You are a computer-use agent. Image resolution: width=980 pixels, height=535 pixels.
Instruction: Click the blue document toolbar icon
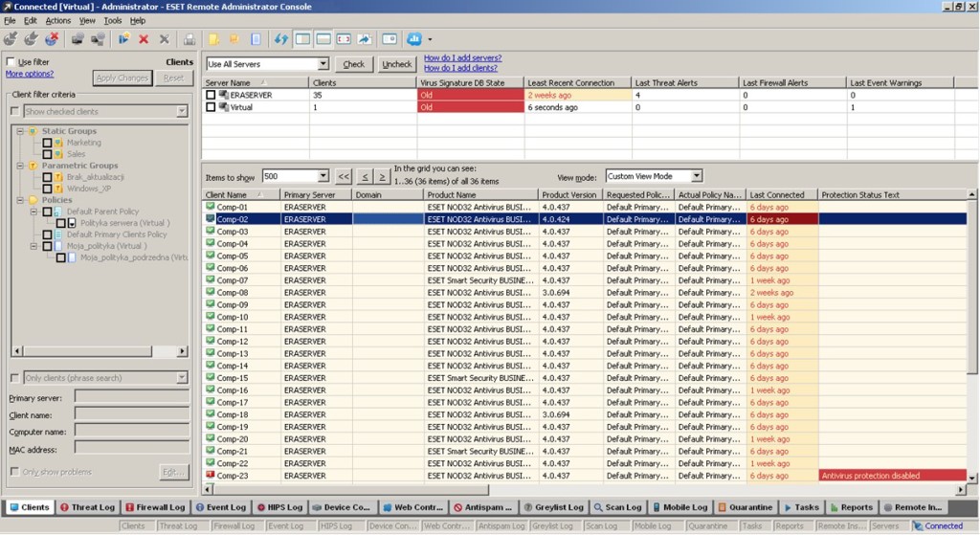click(256, 39)
